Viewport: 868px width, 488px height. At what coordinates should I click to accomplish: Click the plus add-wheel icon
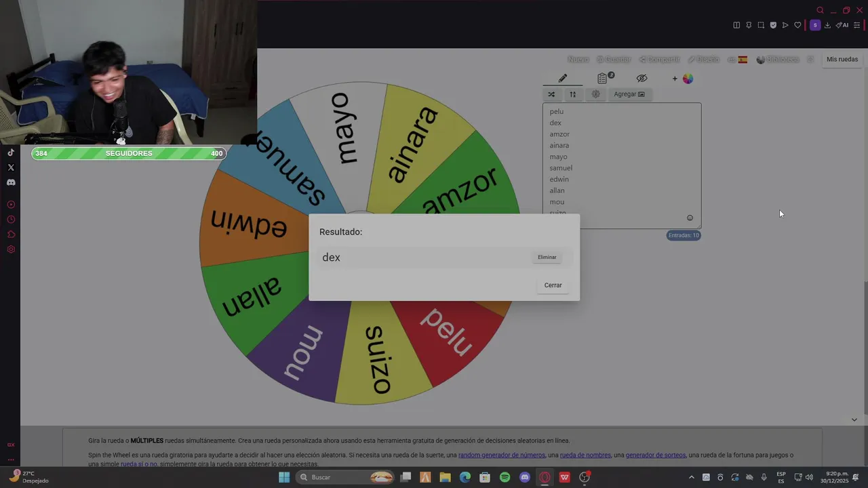[675, 79]
